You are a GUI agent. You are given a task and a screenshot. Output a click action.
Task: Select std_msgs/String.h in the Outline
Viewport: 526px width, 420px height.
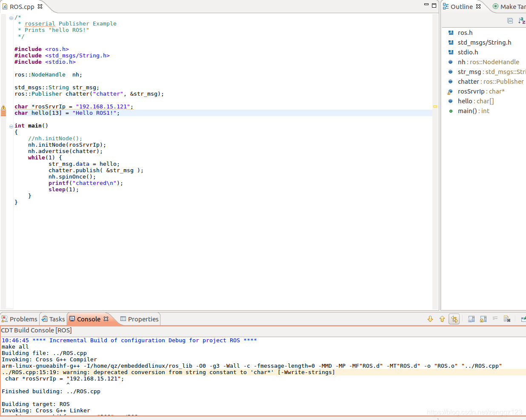point(484,43)
